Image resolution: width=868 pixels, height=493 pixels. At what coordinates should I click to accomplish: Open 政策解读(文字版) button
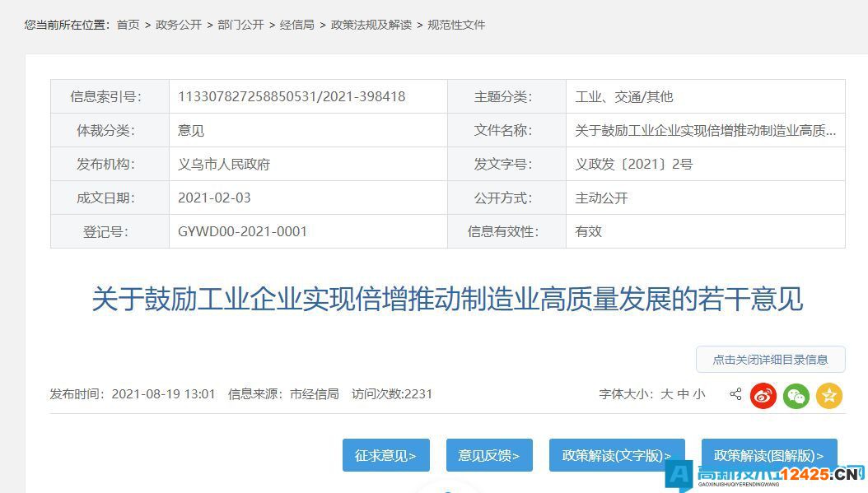tap(617, 455)
